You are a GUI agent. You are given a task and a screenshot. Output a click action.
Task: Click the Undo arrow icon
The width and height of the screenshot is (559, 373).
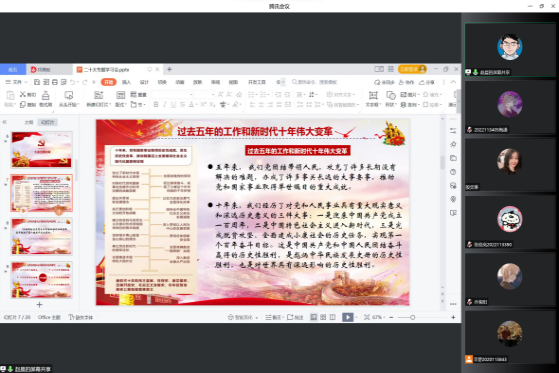click(73, 82)
